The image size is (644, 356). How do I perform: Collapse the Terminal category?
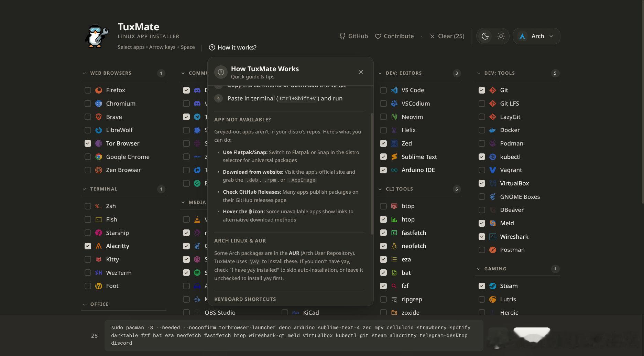click(124, 189)
